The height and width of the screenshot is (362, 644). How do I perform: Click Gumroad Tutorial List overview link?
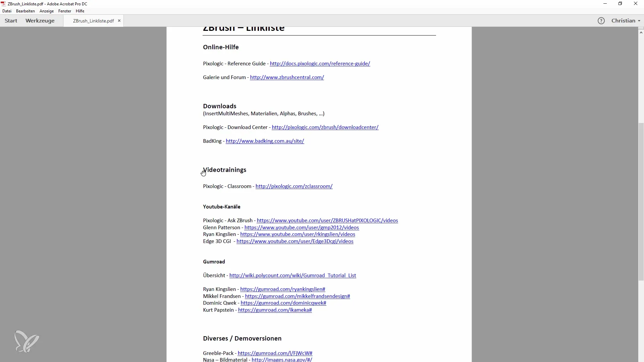click(292, 275)
